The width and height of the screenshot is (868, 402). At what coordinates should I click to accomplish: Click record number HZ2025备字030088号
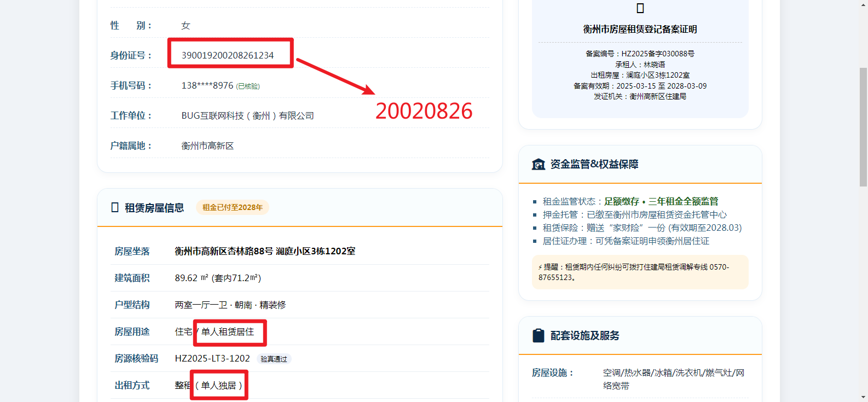point(658,54)
